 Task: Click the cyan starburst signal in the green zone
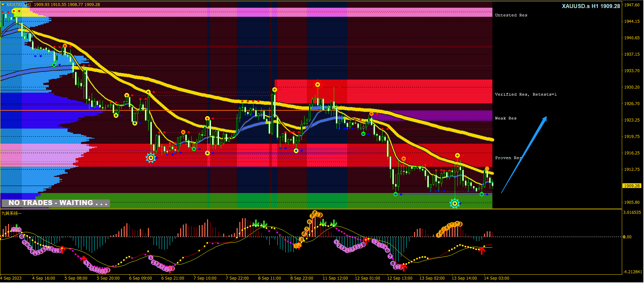454,203
